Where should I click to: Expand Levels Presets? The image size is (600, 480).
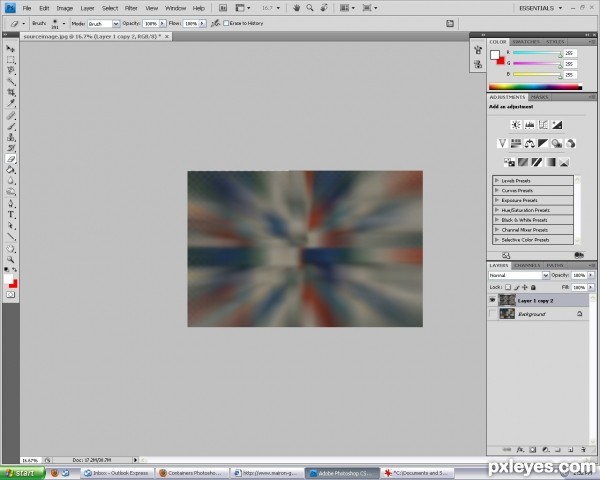497,180
